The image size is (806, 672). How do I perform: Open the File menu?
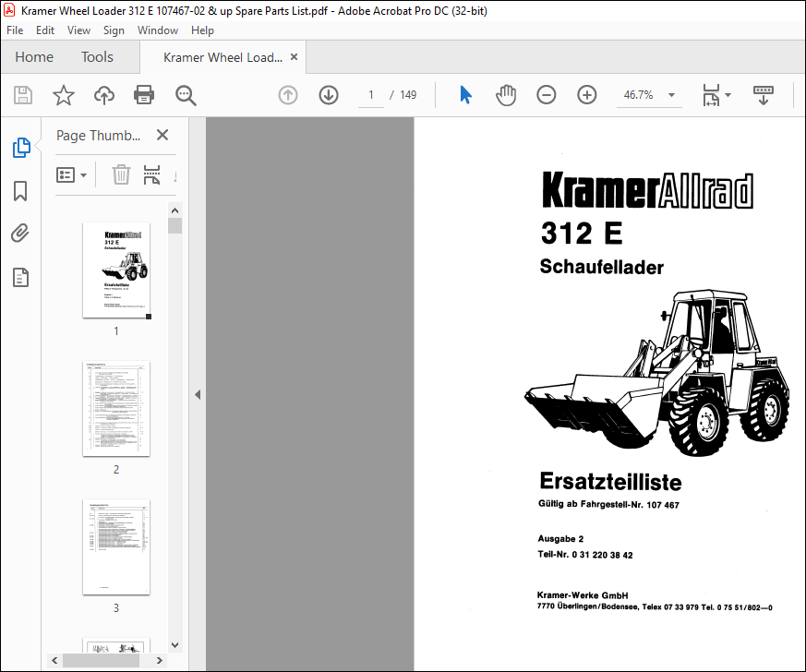(15, 30)
